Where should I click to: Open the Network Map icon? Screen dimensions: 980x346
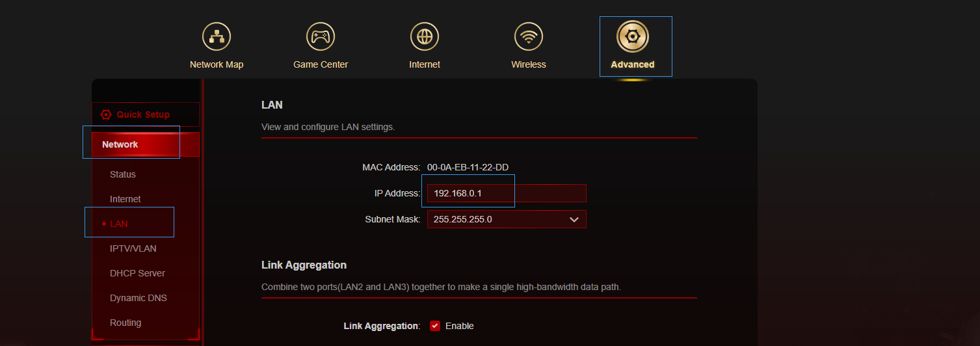[x=217, y=36]
